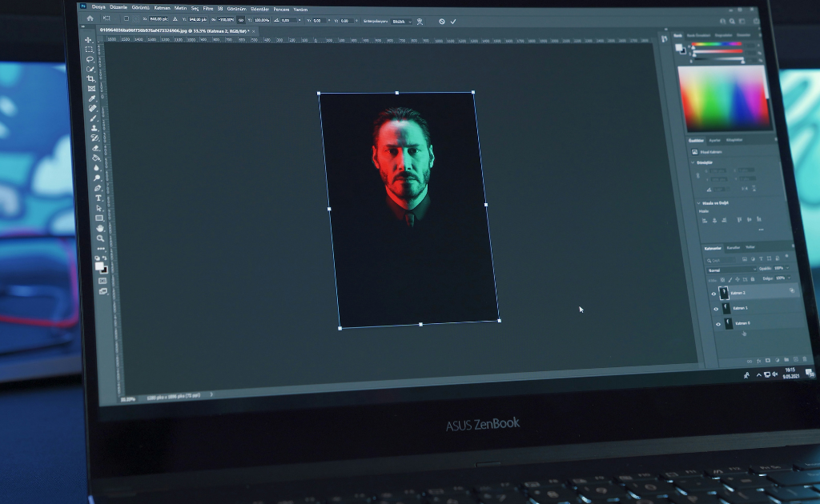
Task: Open the Filtre menu
Action: [207, 8]
